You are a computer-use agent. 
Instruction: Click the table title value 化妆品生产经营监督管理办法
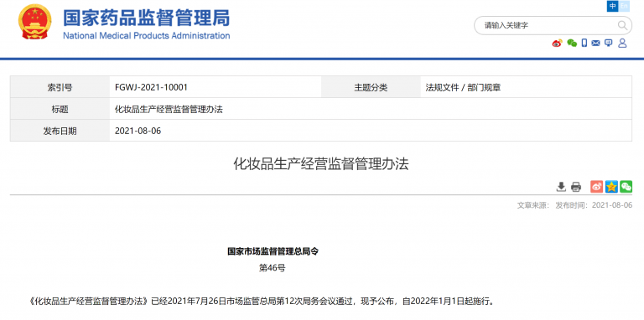click(169, 109)
